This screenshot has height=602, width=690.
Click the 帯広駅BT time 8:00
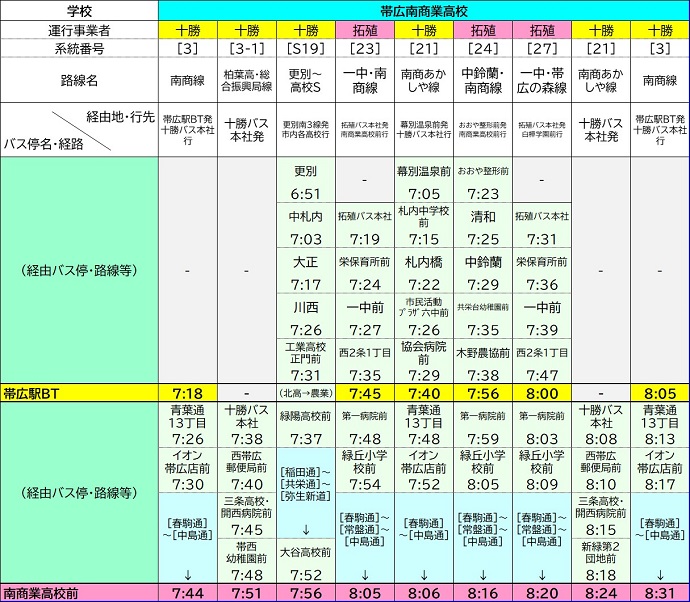542,393
